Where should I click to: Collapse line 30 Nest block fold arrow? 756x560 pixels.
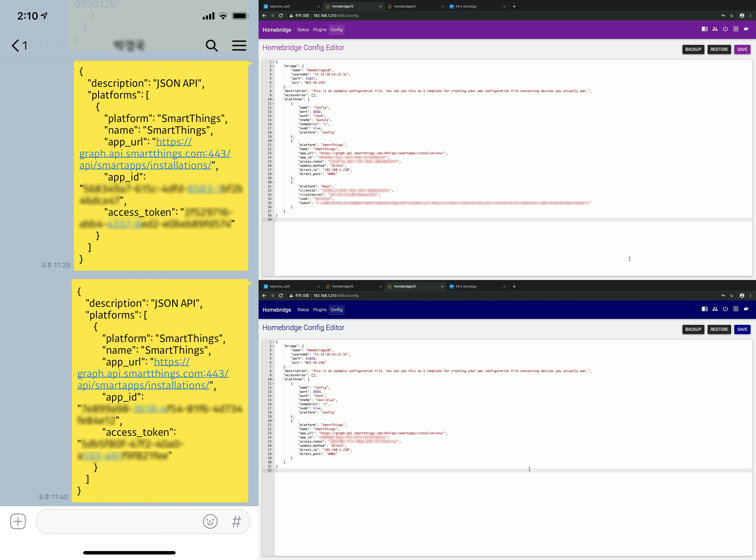273,182
